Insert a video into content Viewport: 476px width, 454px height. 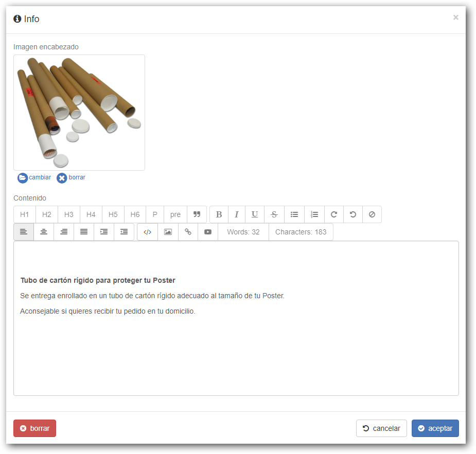point(208,232)
